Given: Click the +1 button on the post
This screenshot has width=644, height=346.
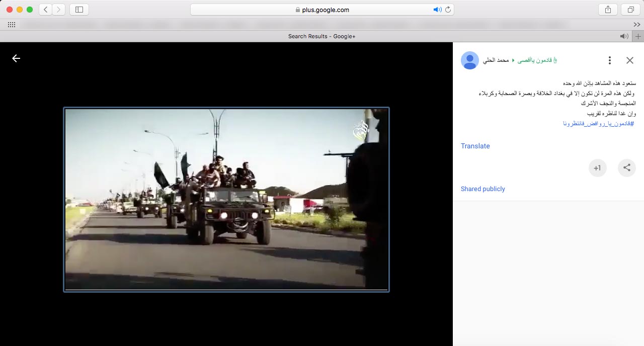Looking at the screenshot, I should click(x=597, y=168).
